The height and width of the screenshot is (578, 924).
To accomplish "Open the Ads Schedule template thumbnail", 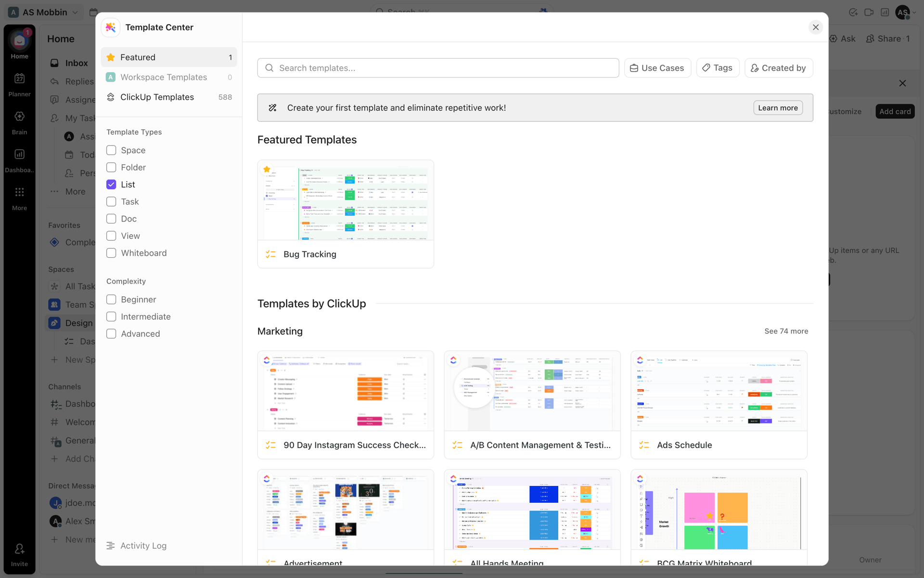I will (719, 391).
